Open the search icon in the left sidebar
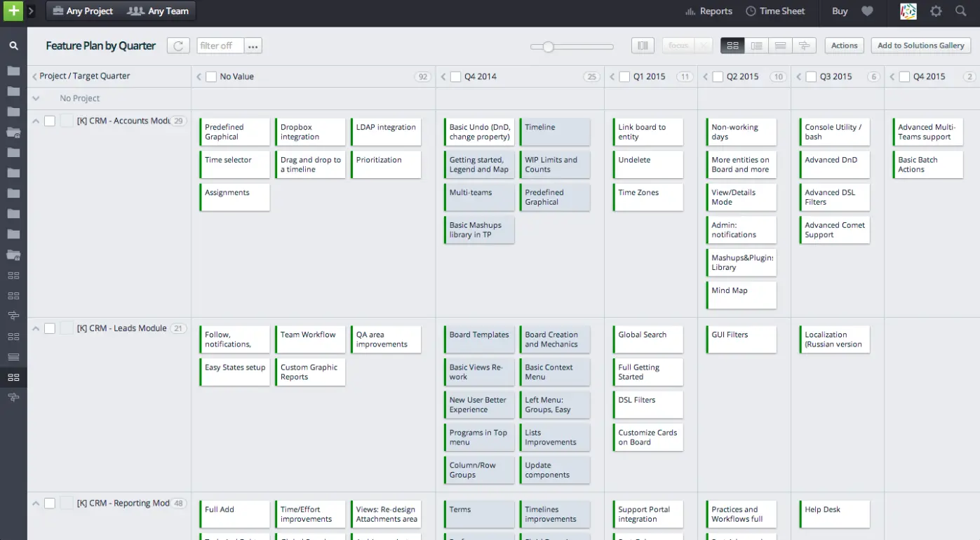 (x=13, y=46)
